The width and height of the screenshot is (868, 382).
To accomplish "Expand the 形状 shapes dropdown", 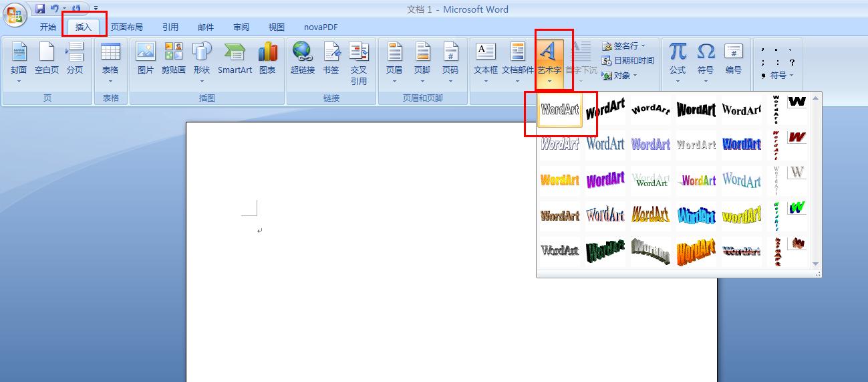I will coord(202,81).
